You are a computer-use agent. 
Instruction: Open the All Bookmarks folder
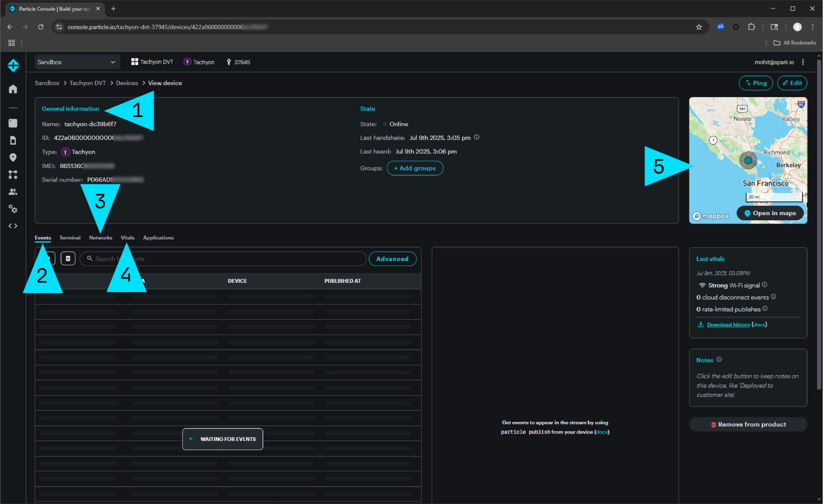[795, 42]
